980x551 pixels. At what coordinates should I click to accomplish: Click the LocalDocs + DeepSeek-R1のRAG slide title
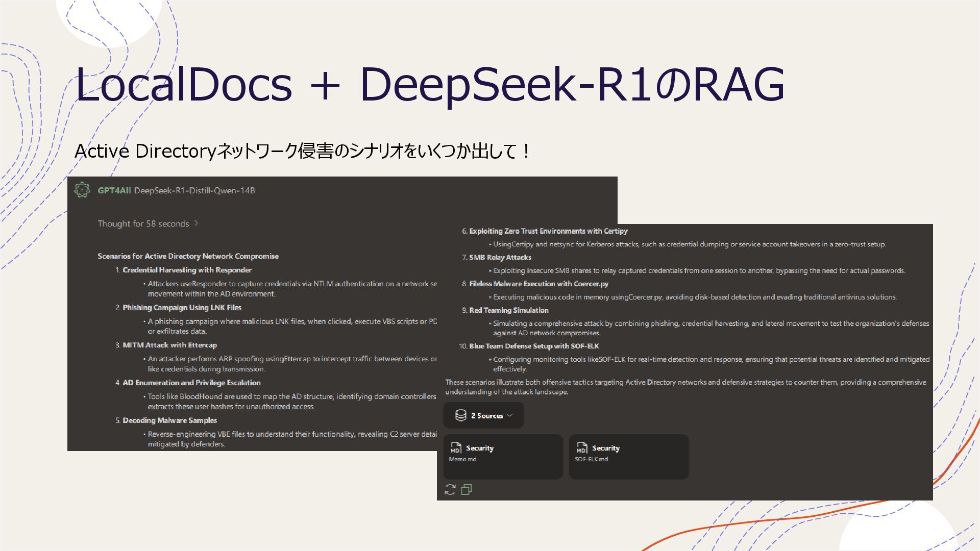coord(430,84)
